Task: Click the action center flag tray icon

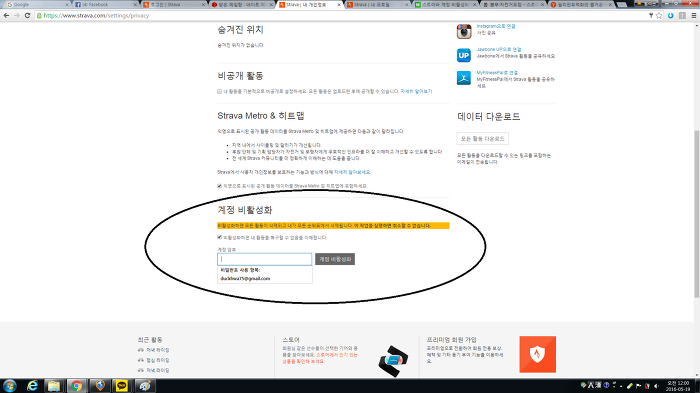Action: [638, 386]
